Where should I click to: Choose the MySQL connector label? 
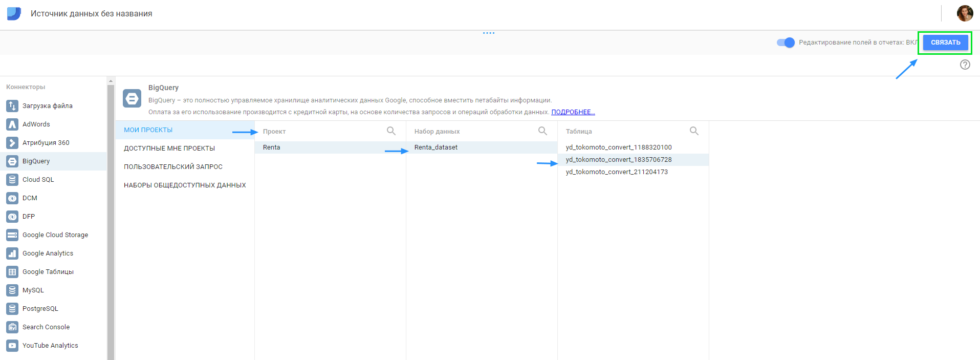click(x=33, y=290)
